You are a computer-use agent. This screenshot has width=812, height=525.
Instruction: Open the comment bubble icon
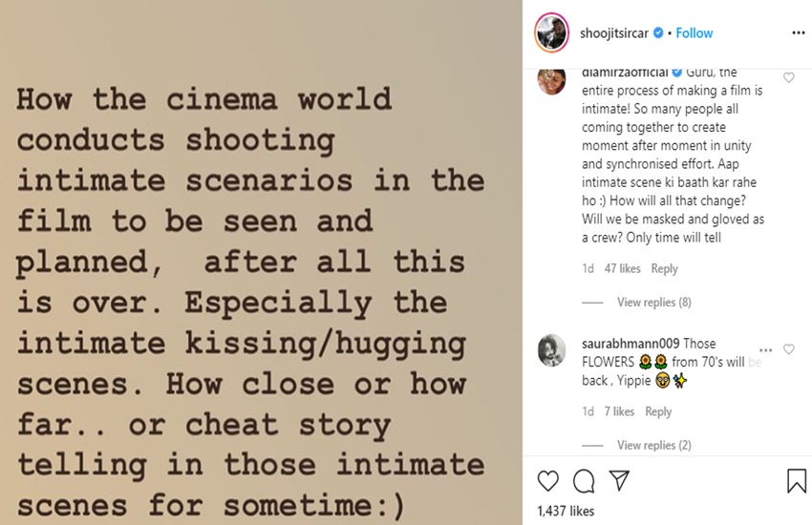pos(584,480)
